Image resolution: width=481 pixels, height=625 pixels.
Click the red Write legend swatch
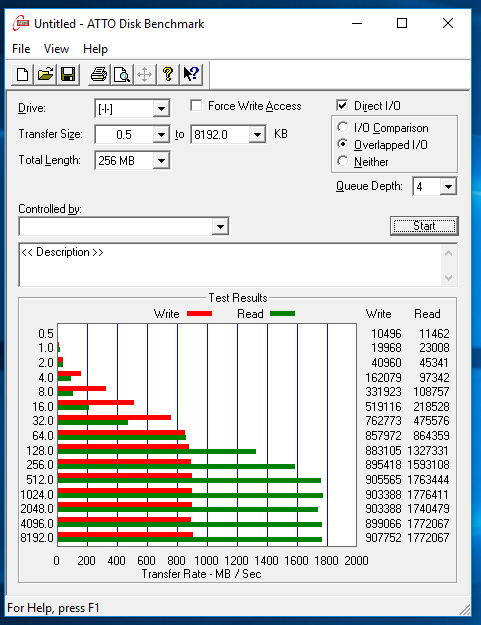point(199,314)
